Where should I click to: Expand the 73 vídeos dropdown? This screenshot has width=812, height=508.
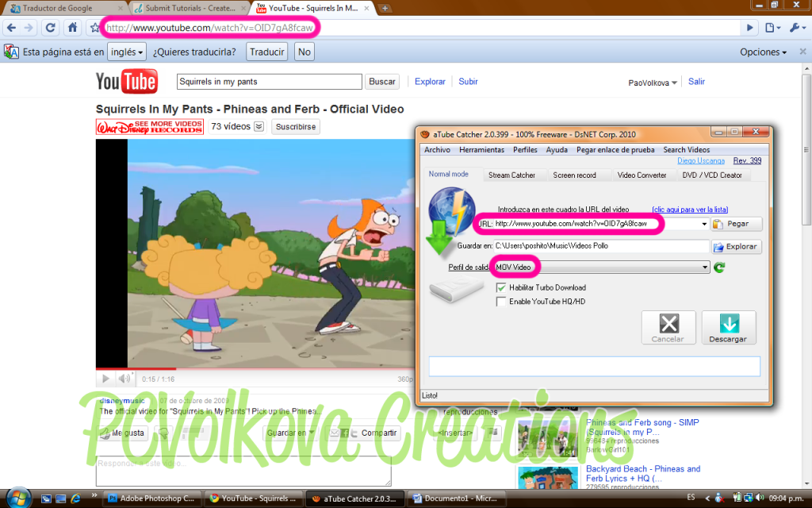(x=259, y=126)
